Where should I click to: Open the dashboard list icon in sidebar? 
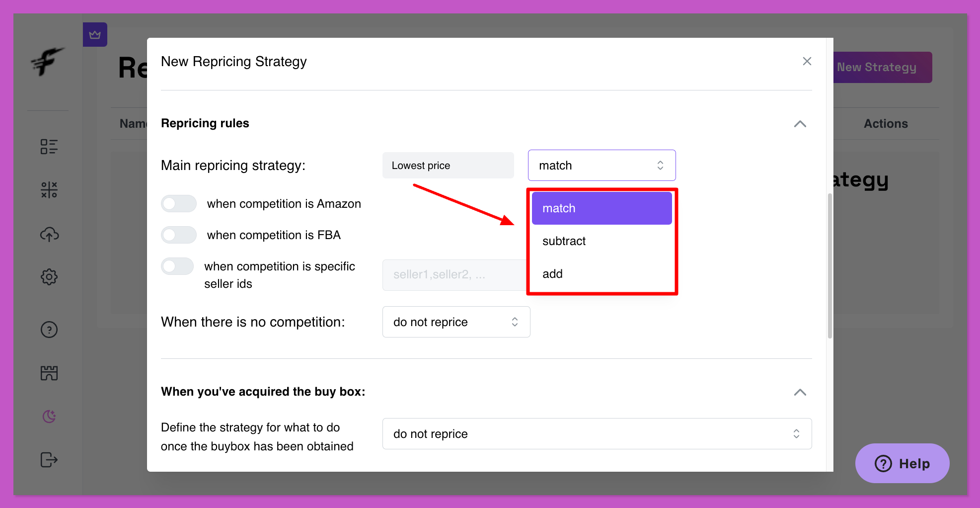(x=49, y=147)
